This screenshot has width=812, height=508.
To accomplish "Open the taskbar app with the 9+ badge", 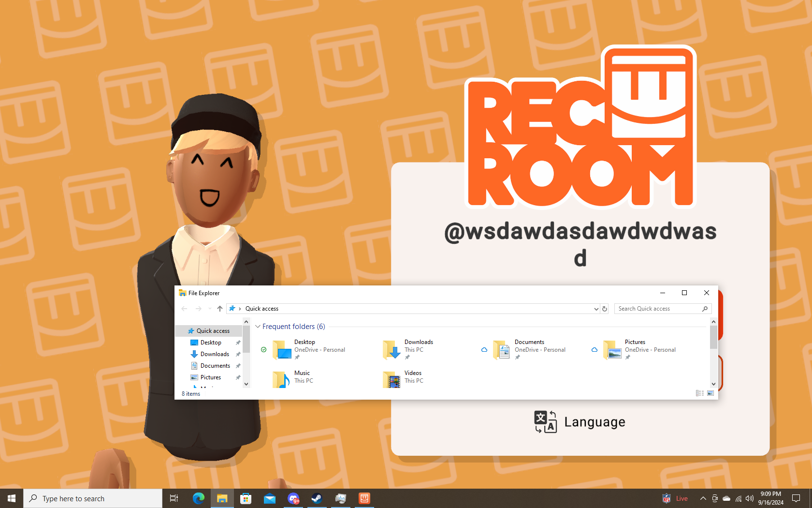I will click(293, 498).
